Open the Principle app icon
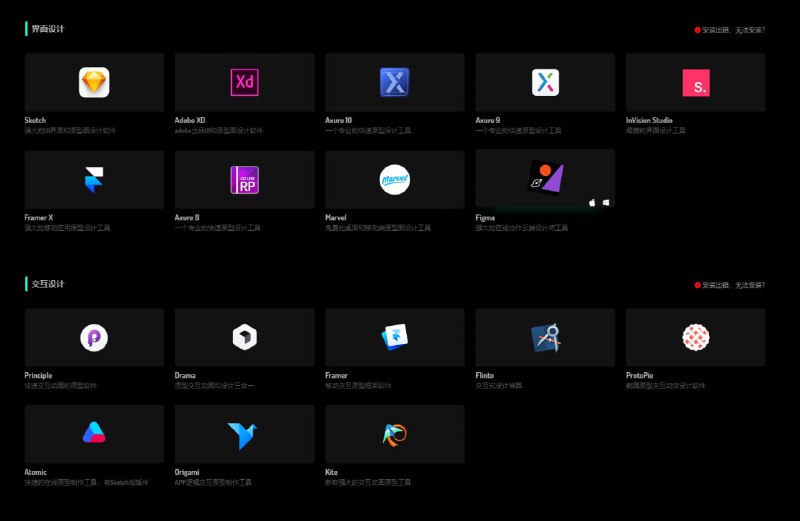Image resolution: width=800 pixels, height=521 pixels. 94,338
